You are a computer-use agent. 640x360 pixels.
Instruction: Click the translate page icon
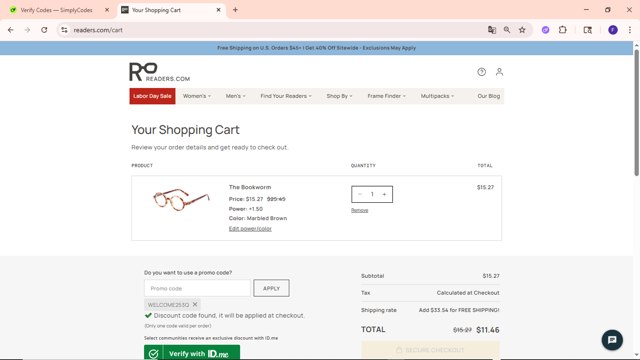coord(492,30)
